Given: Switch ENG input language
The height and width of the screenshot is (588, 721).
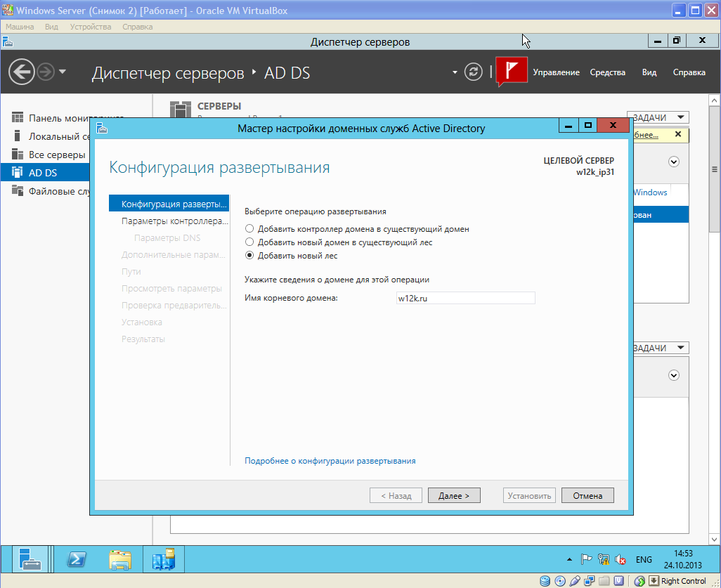Looking at the screenshot, I should point(643,559).
